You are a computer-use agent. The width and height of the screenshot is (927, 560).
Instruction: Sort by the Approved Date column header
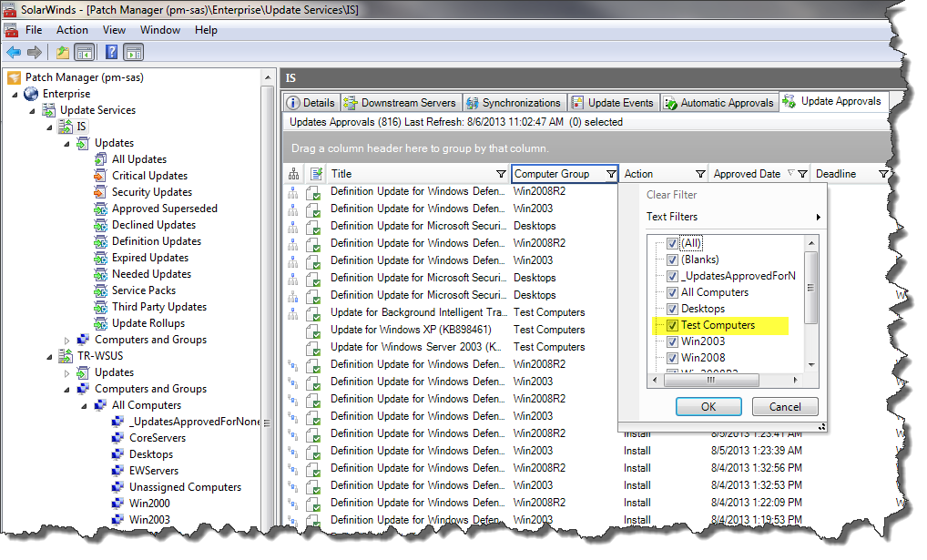[x=747, y=174]
